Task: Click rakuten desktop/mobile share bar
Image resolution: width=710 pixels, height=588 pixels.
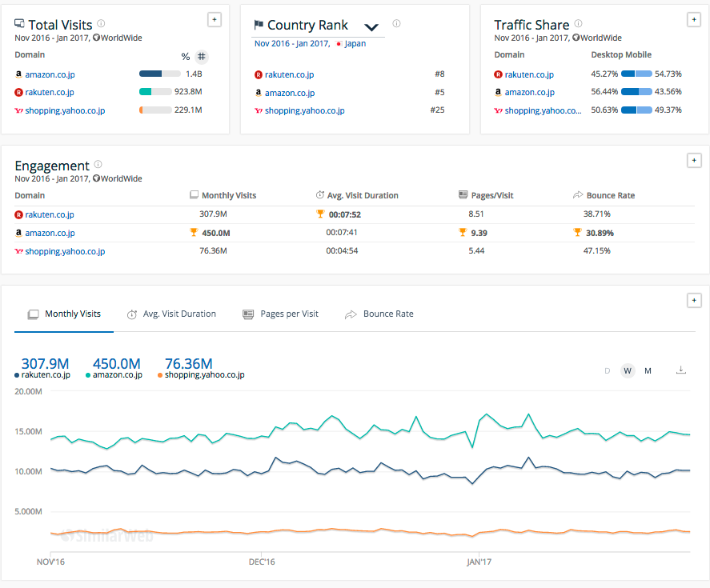Action: pos(636,74)
